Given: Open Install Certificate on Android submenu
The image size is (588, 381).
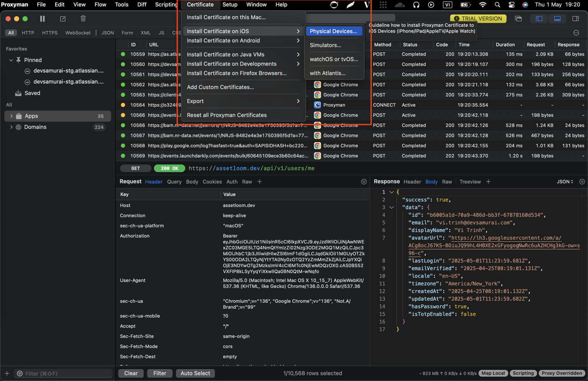Looking at the screenshot, I should pyautogui.click(x=243, y=41).
